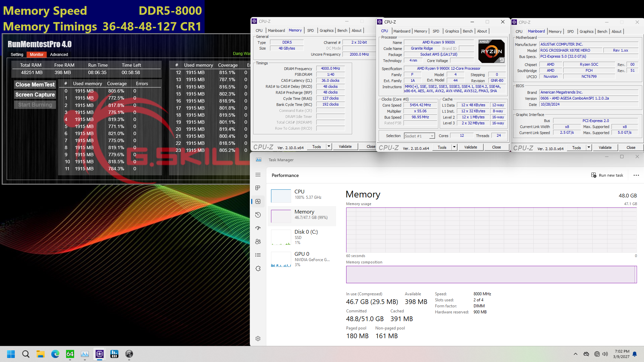
Task: Click the volume icon in the system tray
Action: (605, 354)
